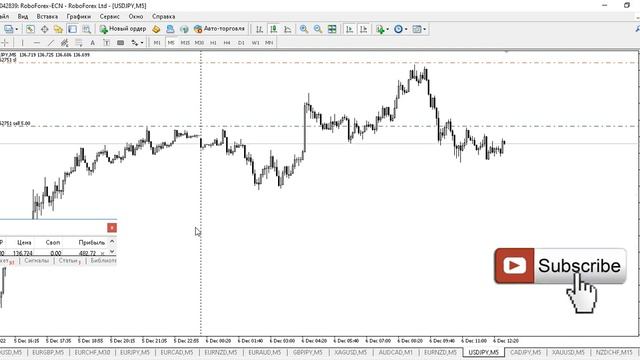Switch to M15 timeframe
The height and width of the screenshot is (360, 640).
point(185,42)
